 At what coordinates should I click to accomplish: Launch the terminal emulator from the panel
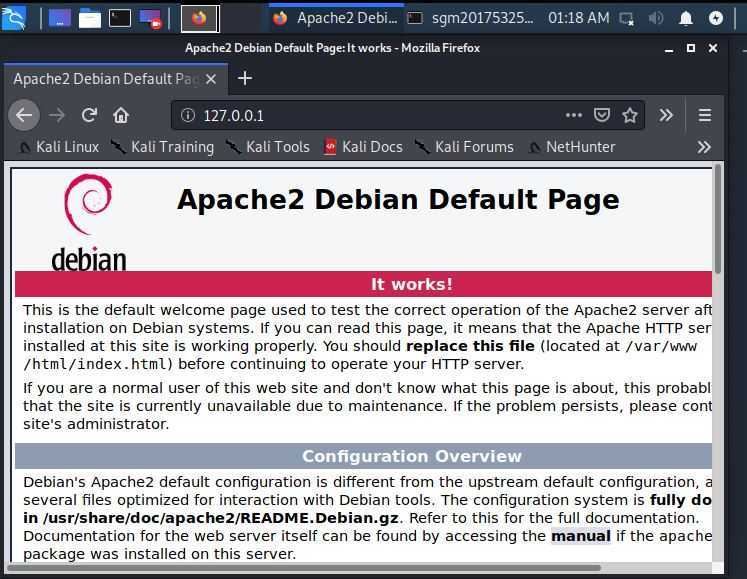click(x=120, y=19)
